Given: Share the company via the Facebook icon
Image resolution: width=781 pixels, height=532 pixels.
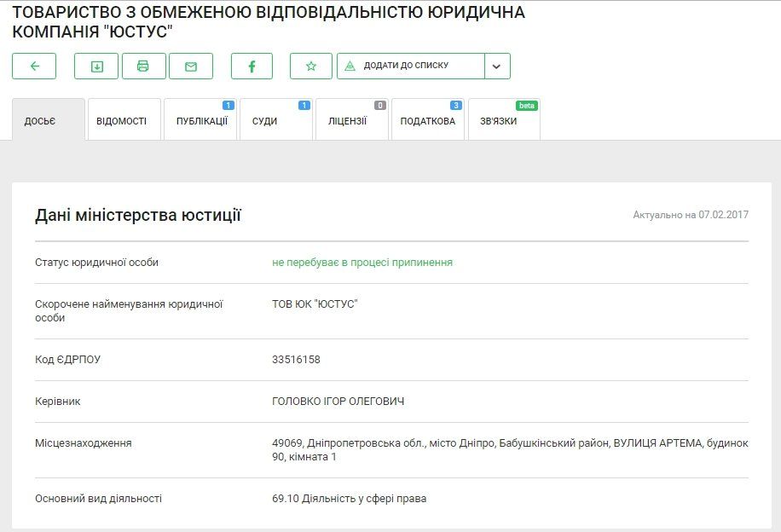Looking at the screenshot, I should tap(252, 66).
